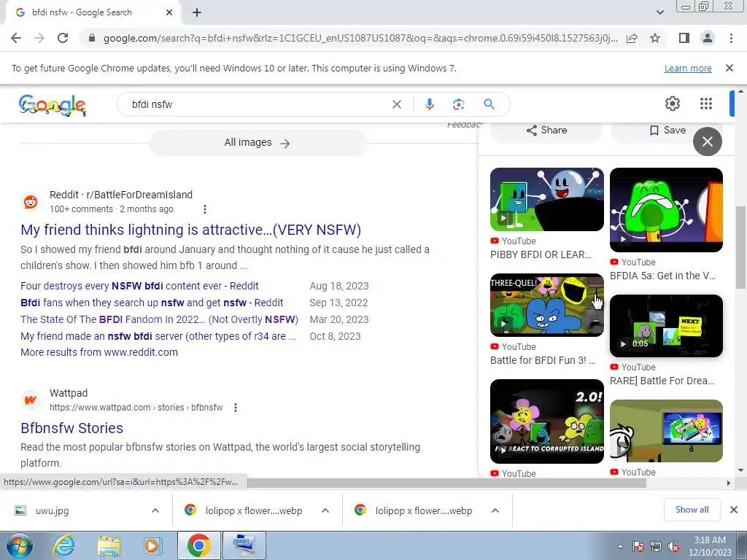This screenshot has height=560, width=747.
Task: Reload the current page
Action: [63, 38]
